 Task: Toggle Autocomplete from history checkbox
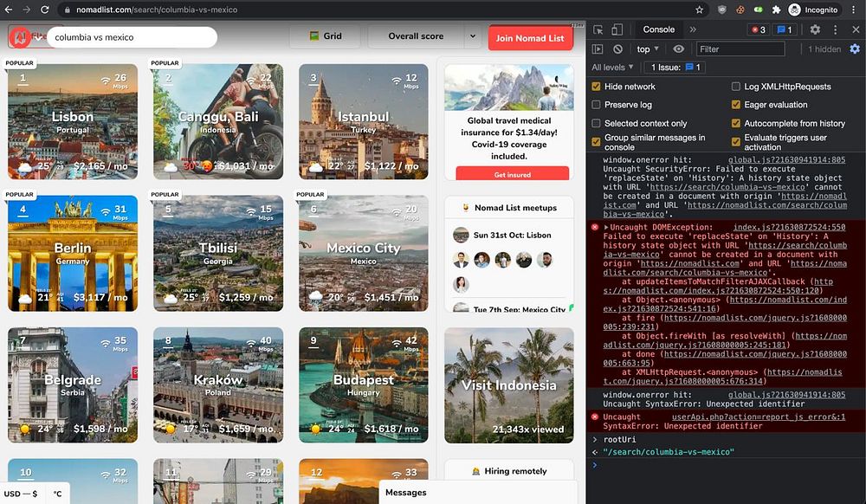[735, 123]
